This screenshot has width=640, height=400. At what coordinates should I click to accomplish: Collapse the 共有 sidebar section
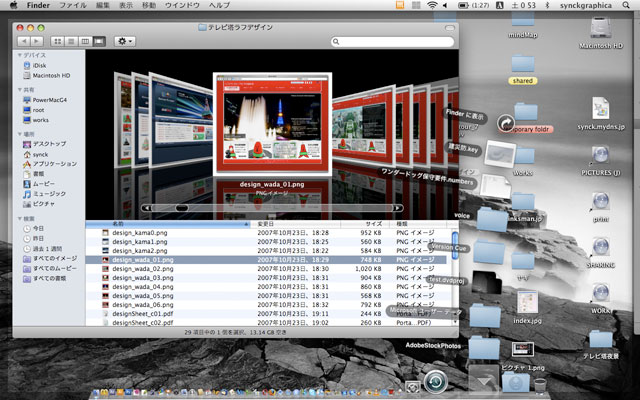coord(20,90)
